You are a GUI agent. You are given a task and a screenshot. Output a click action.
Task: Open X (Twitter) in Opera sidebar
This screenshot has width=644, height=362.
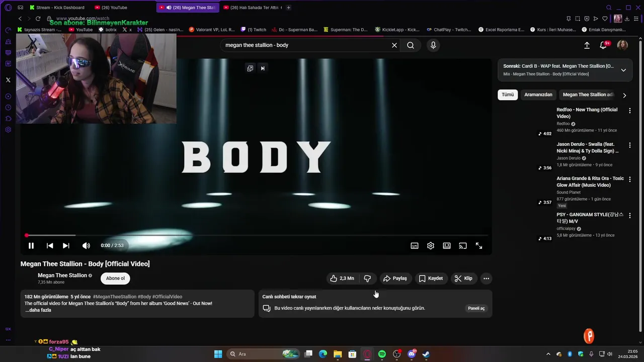pyautogui.click(x=8, y=80)
